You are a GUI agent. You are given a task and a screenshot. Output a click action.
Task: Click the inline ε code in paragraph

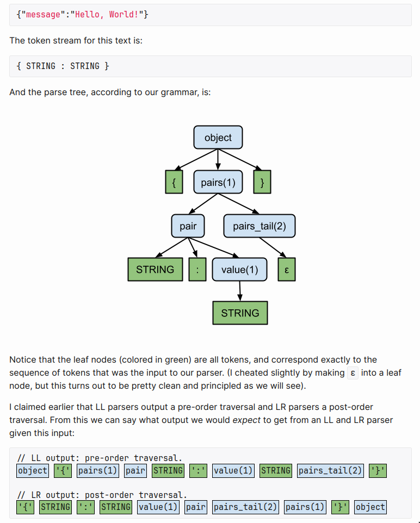pos(354,373)
